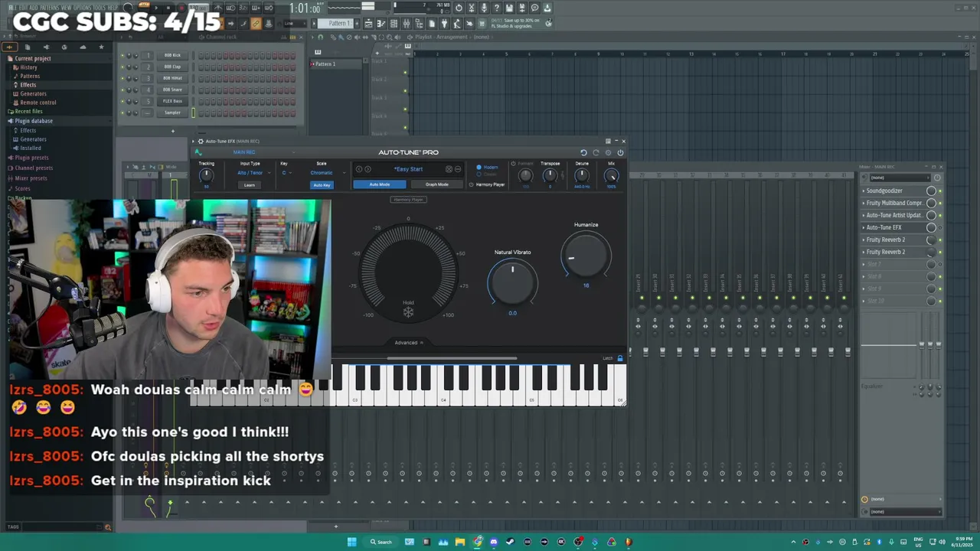Open Sampler channel button

click(x=172, y=112)
